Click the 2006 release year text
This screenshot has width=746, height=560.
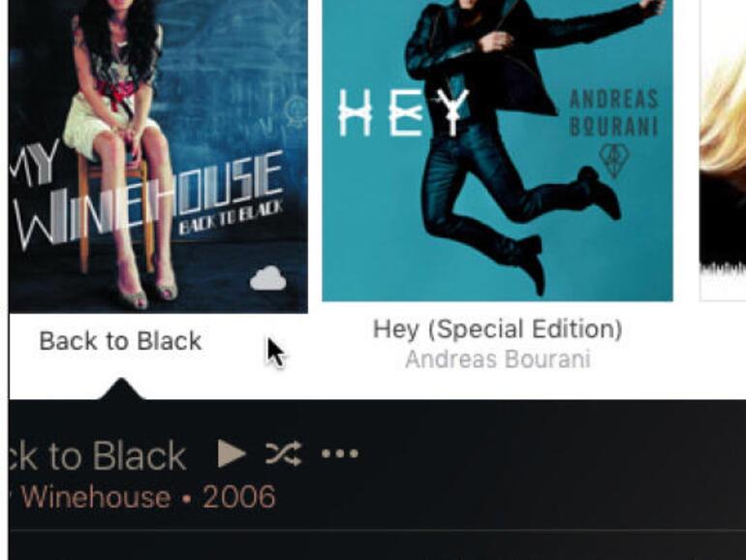(239, 497)
